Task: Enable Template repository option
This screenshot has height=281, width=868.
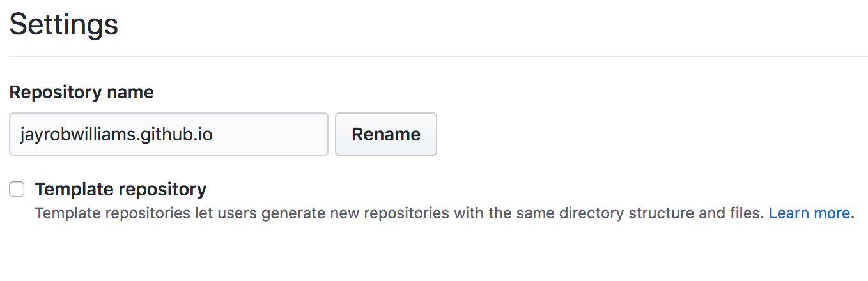Action: click(17, 189)
